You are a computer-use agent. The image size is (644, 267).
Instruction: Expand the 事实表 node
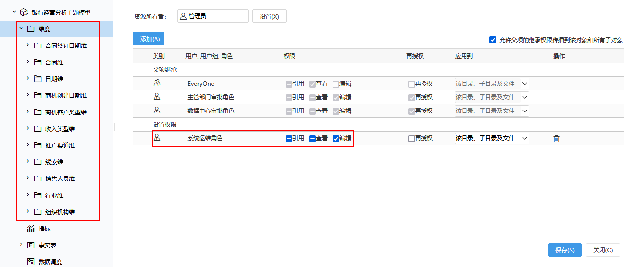[x=21, y=245]
